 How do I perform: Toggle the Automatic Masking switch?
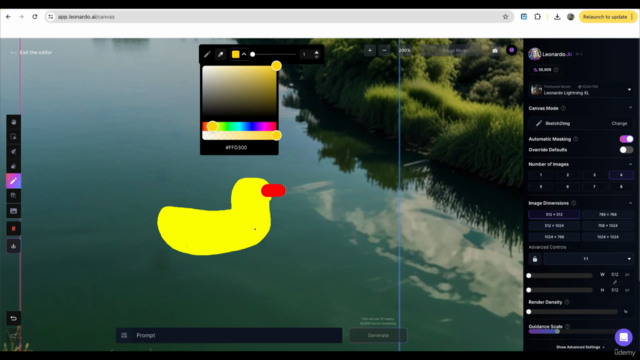[626, 139]
